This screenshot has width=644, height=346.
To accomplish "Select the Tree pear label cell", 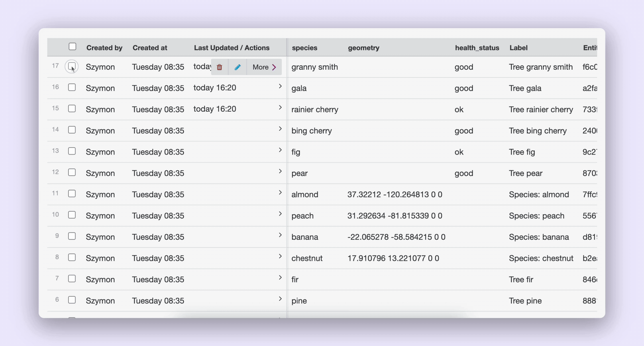I will [525, 173].
